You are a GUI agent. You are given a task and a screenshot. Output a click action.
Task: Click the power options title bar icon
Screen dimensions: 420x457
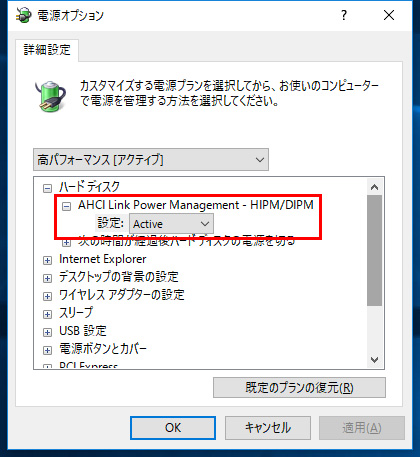(x=23, y=15)
